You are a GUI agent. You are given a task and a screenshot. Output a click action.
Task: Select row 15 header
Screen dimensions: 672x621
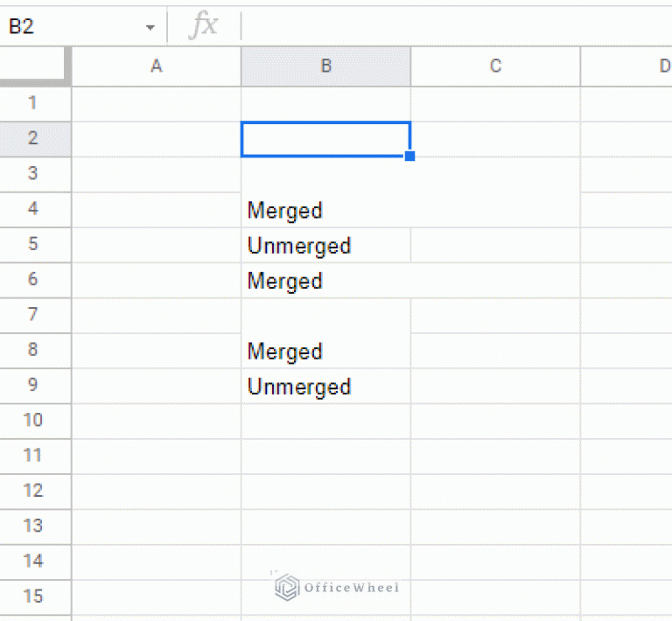point(35,597)
